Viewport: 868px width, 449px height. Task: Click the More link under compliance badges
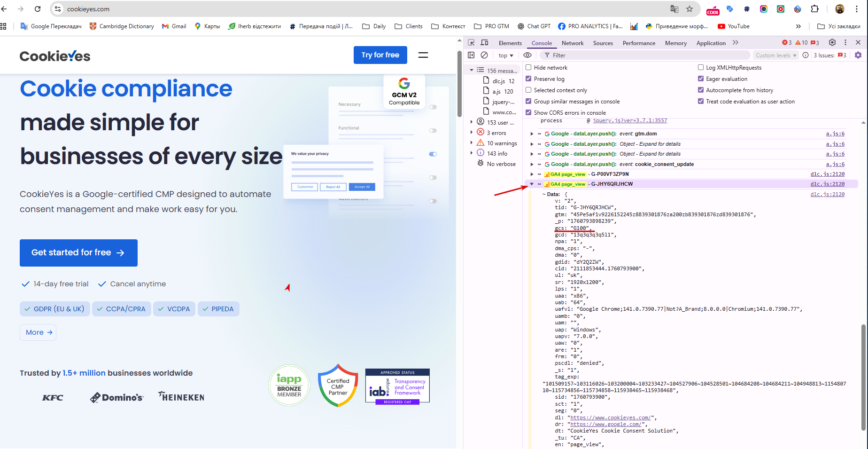(38, 332)
